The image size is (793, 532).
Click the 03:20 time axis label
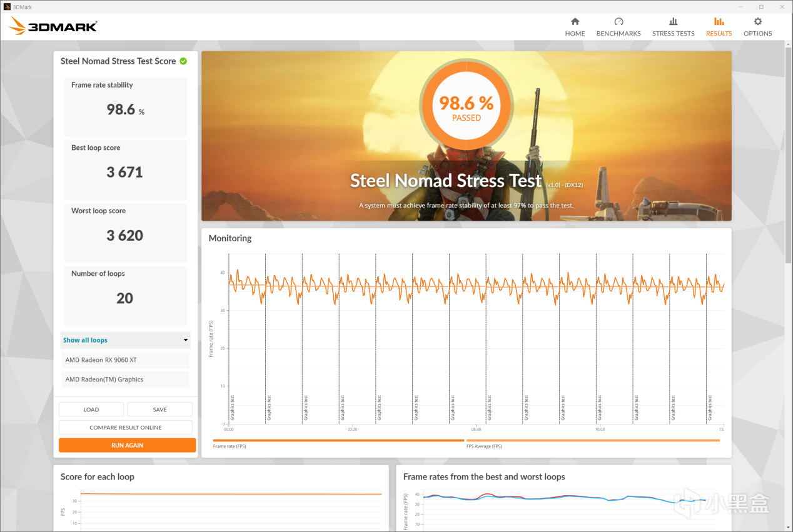(x=352, y=429)
